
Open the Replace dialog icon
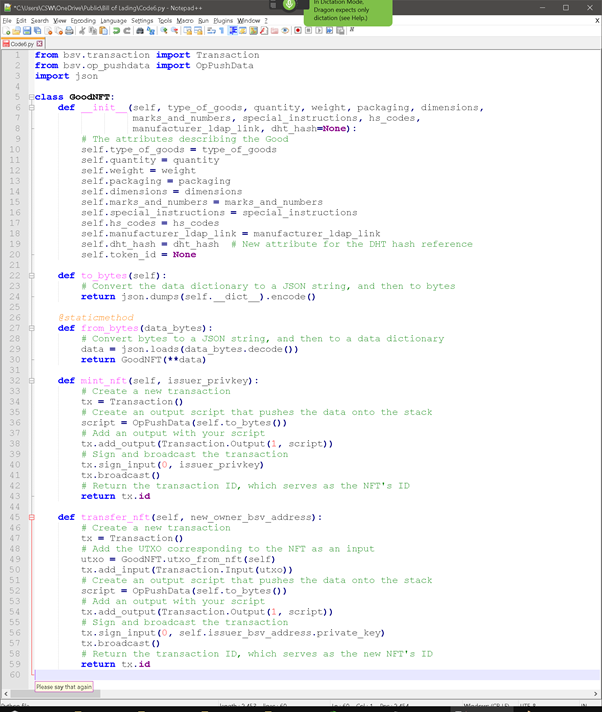(151, 31)
